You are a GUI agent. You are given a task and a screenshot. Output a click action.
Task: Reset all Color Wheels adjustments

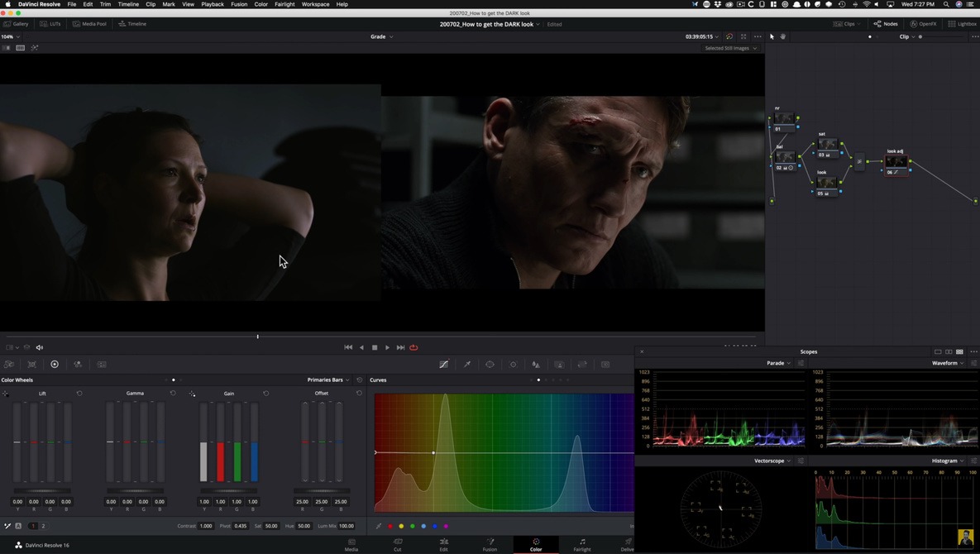360,380
